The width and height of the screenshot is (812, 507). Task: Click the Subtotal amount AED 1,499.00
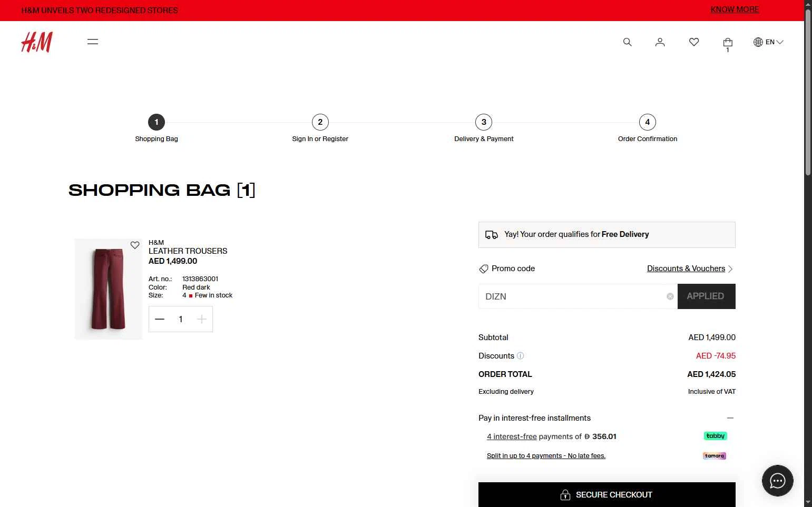[x=712, y=337]
